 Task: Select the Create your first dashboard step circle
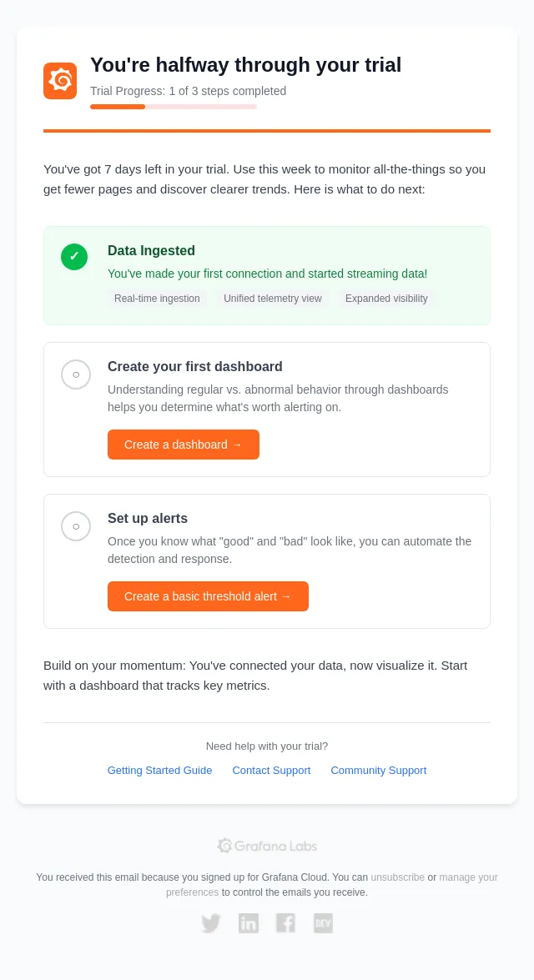(76, 374)
